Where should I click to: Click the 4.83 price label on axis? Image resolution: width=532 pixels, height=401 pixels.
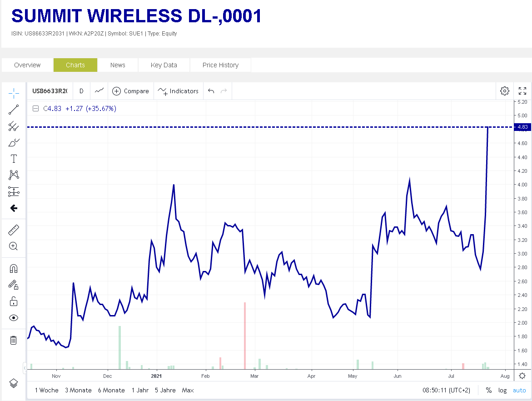522,127
